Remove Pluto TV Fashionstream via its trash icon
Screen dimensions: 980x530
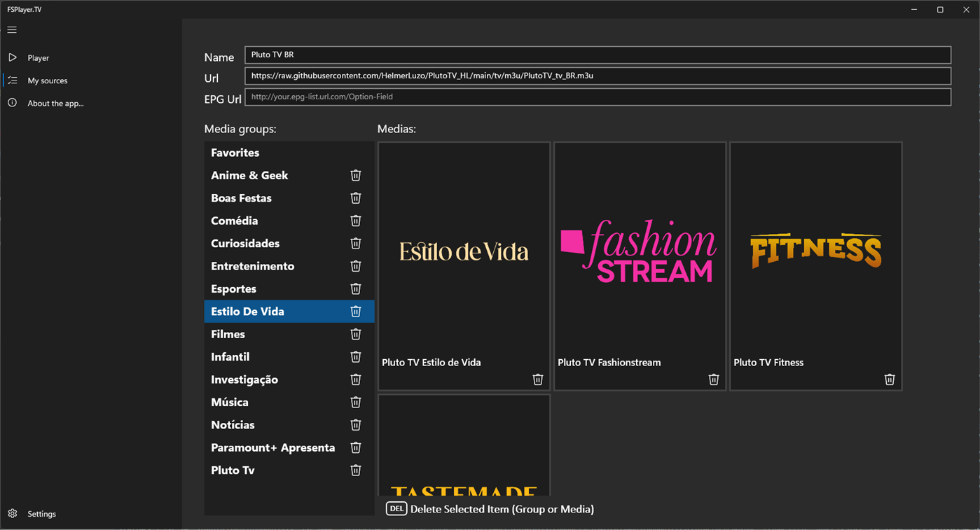point(713,379)
